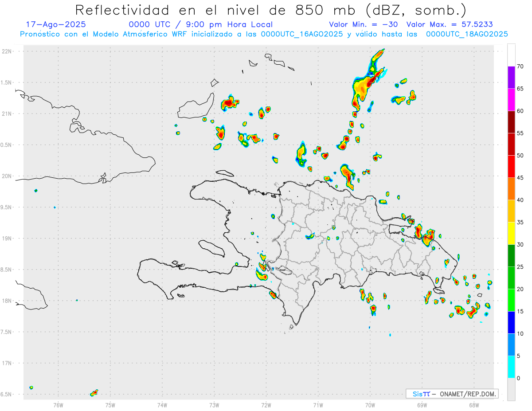Select the '75W' longitude axis label
Viewport: 532px width, 411px height.
pos(110,405)
